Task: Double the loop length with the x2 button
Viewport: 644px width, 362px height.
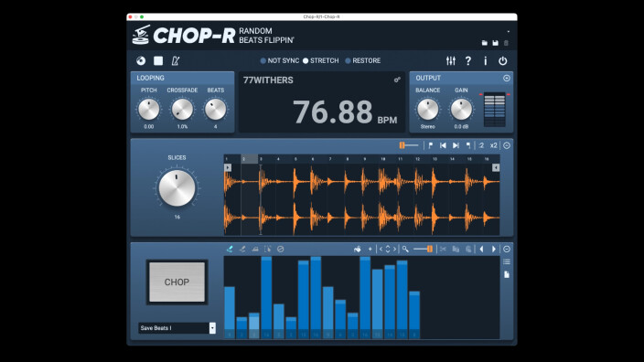Action: click(x=494, y=145)
